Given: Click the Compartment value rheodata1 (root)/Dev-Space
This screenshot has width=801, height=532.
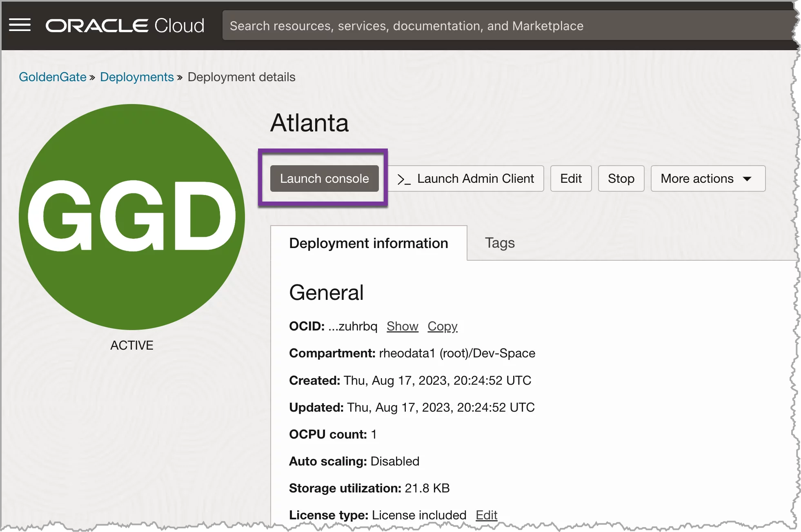Looking at the screenshot, I should click(457, 353).
